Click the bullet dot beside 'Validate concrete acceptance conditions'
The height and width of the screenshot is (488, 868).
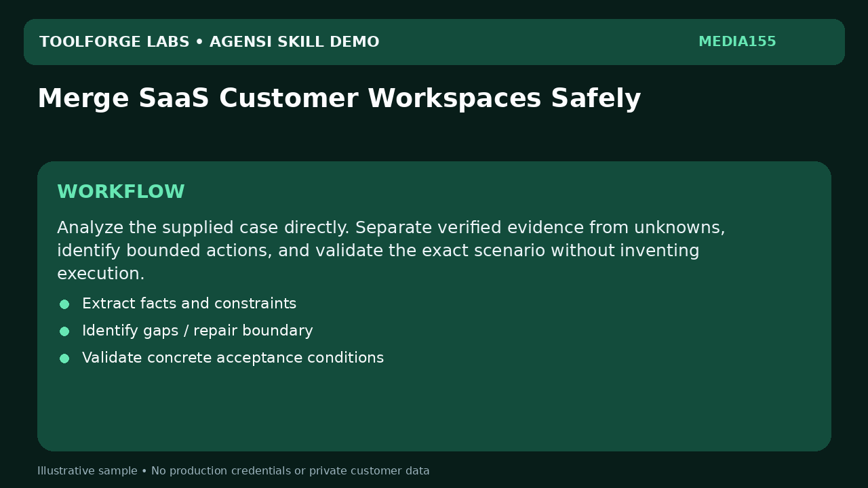[64, 359]
